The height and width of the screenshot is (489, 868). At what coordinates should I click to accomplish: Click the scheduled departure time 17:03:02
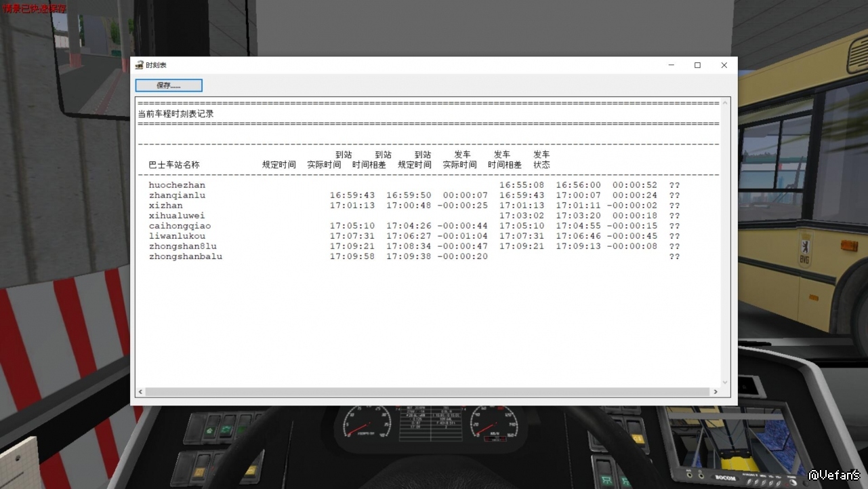pyautogui.click(x=522, y=216)
